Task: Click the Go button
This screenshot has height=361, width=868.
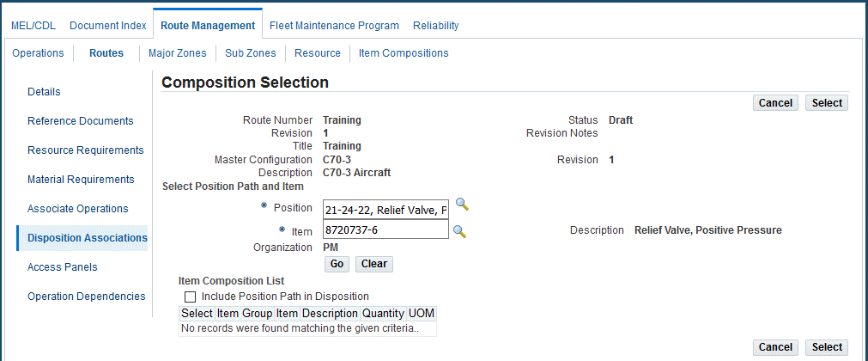Action: [337, 264]
